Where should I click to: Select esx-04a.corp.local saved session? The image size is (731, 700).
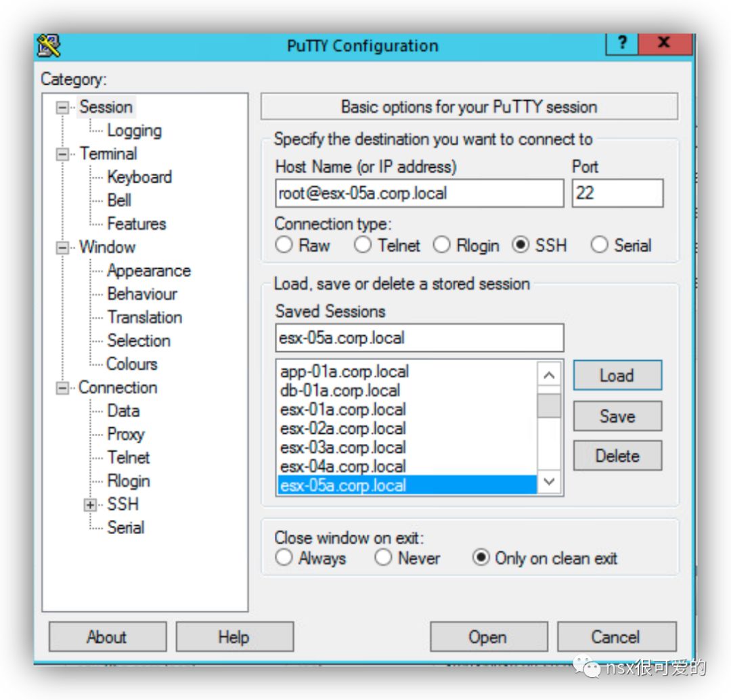407,467
